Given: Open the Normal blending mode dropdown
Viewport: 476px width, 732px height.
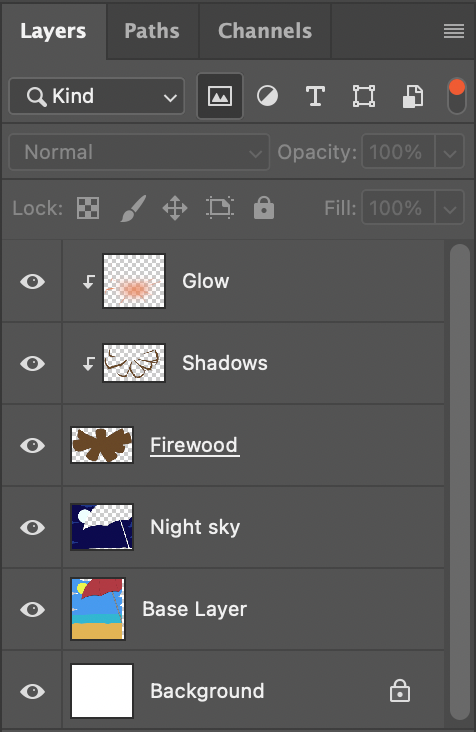Looking at the screenshot, I should [x=139, y=152].
